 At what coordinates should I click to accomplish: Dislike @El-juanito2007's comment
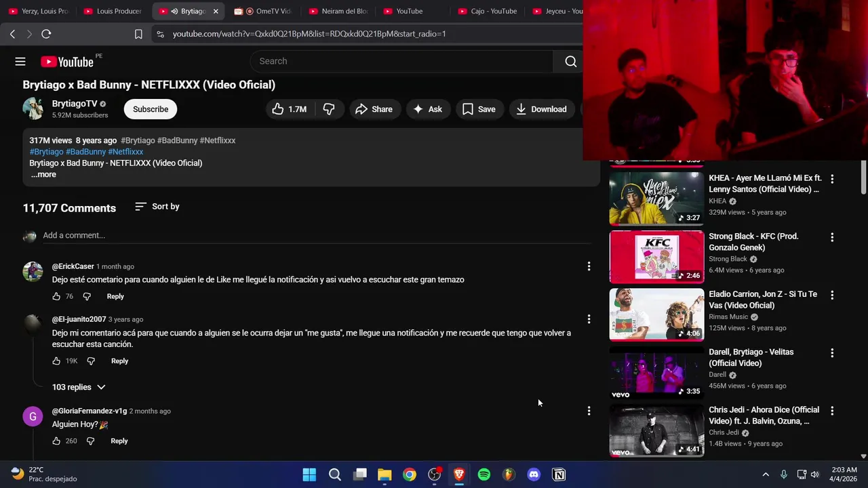pos(91,361)
